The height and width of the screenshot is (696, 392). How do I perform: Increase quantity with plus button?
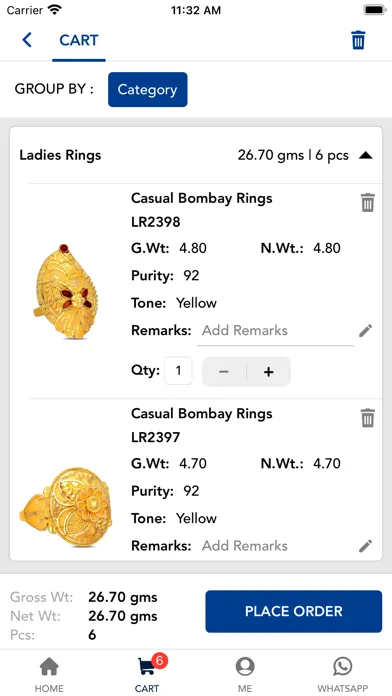(x=269, y=372)
